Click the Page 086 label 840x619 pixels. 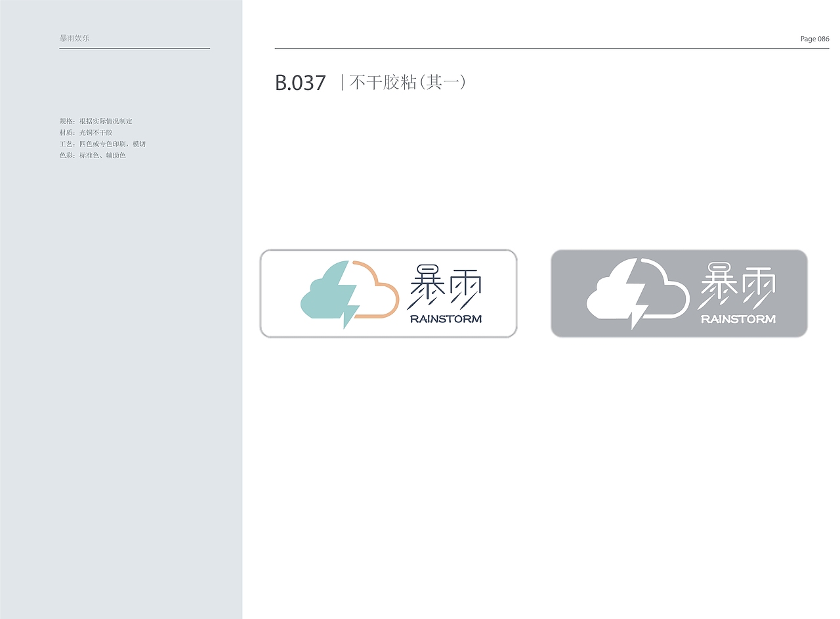click(814, 39)
